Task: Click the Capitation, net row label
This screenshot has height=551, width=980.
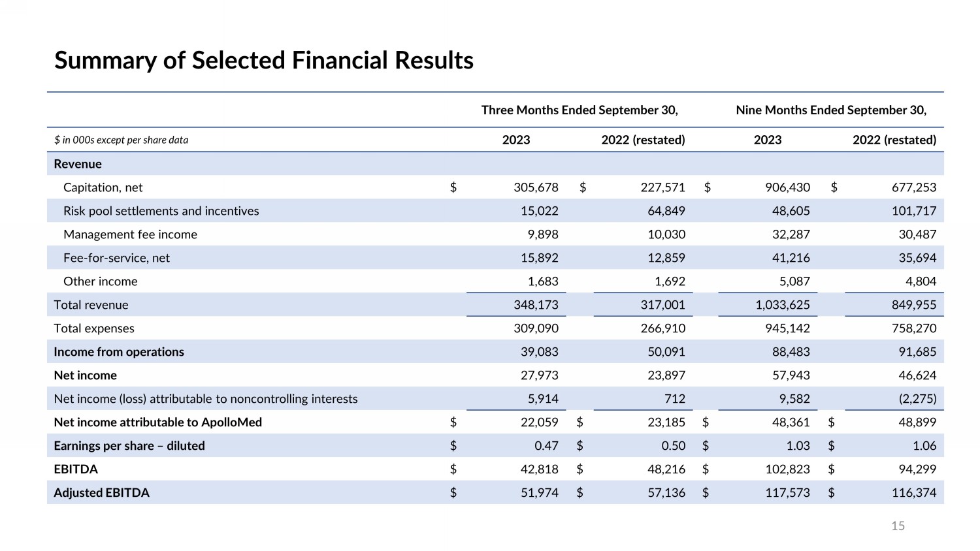Action: pyautogui.click(x=103, y=187)
